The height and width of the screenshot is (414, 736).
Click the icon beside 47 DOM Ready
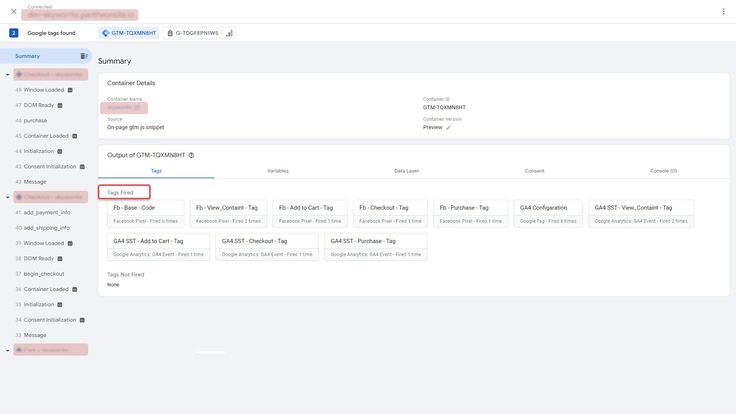coord(60,106)
